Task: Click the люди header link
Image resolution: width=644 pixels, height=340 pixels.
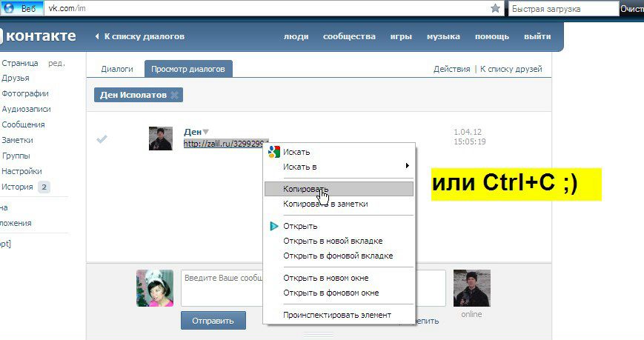Action: coord(296,36)
